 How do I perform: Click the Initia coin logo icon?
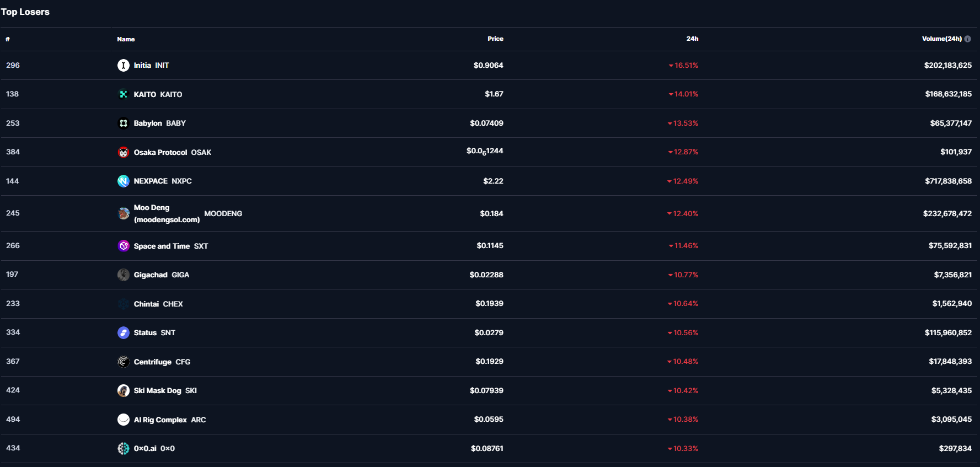(x=124, y=66)
